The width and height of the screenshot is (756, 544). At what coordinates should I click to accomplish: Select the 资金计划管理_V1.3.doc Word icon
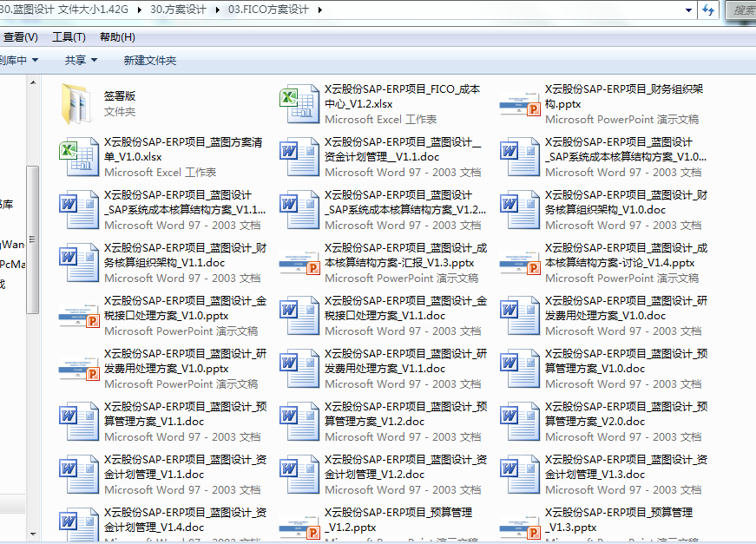click(x=520, y=475)
